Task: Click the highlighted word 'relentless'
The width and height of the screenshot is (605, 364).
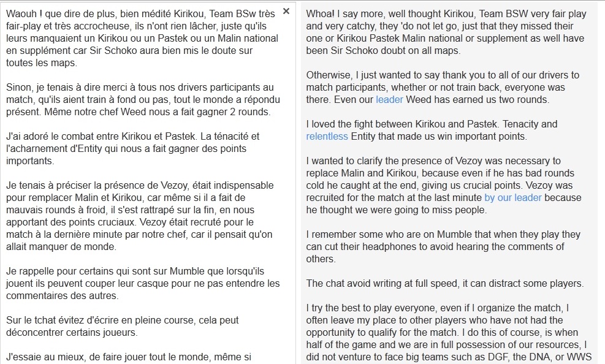Action: (327, 136)
